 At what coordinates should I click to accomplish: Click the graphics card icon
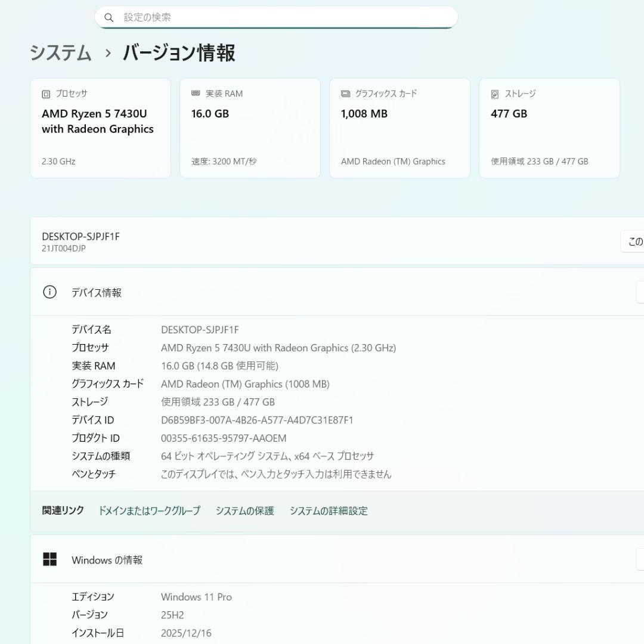click(345, 94)
